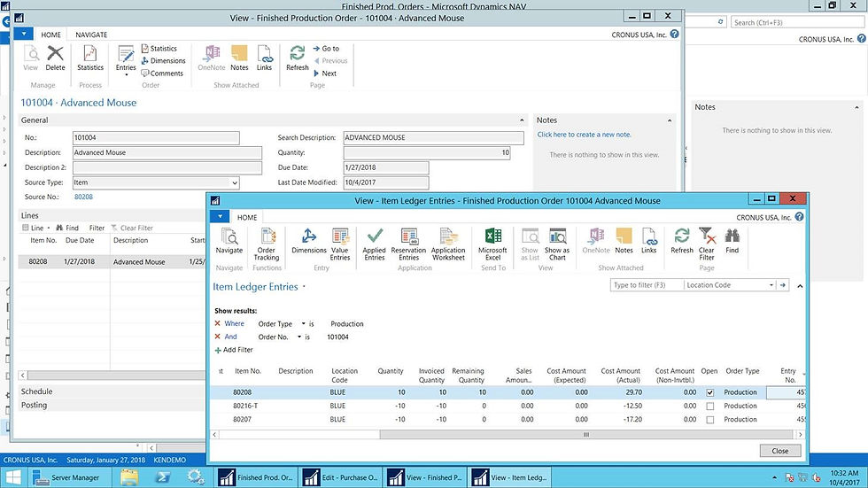Click Show as Chart
The image size is (868, 488).
(557, 244)
